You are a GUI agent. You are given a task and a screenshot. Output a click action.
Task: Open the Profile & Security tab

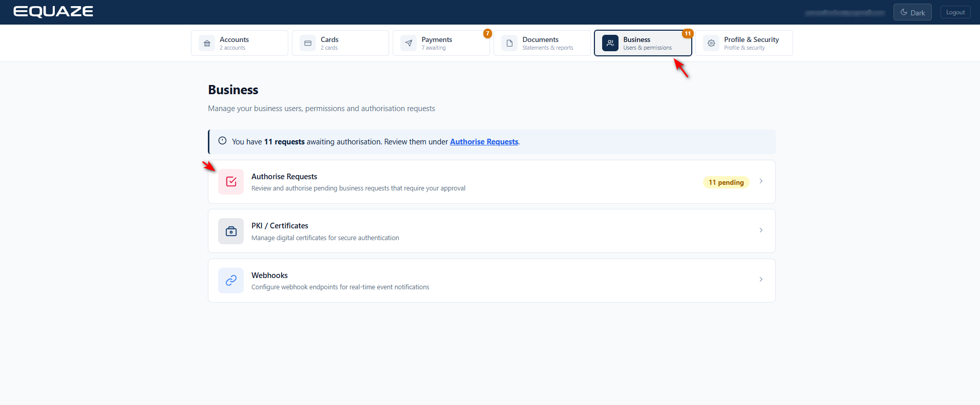pyautogui.click(x=744, y=43)
